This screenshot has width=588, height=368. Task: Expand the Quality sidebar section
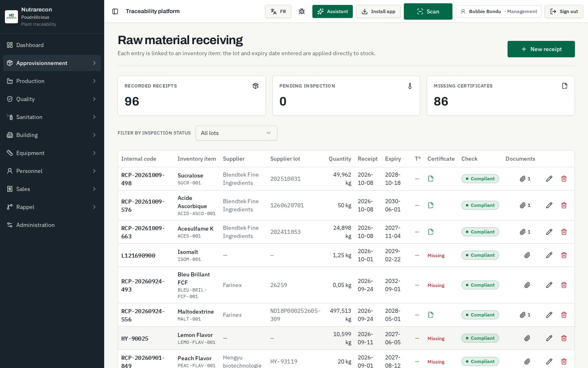point(52,99)
